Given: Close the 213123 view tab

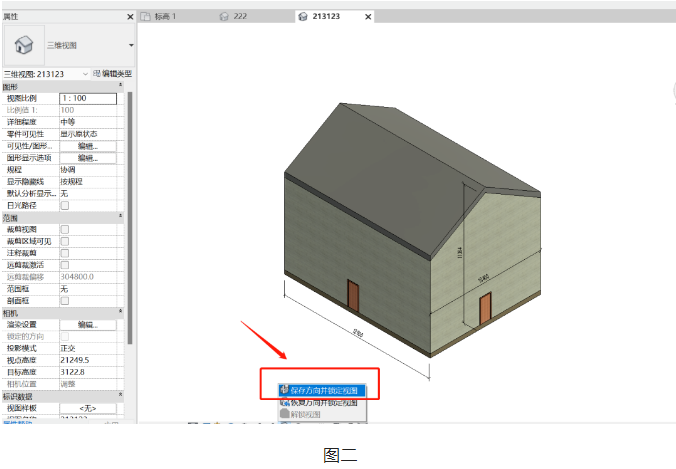Looking at the screenshot, I should [368, 17].
